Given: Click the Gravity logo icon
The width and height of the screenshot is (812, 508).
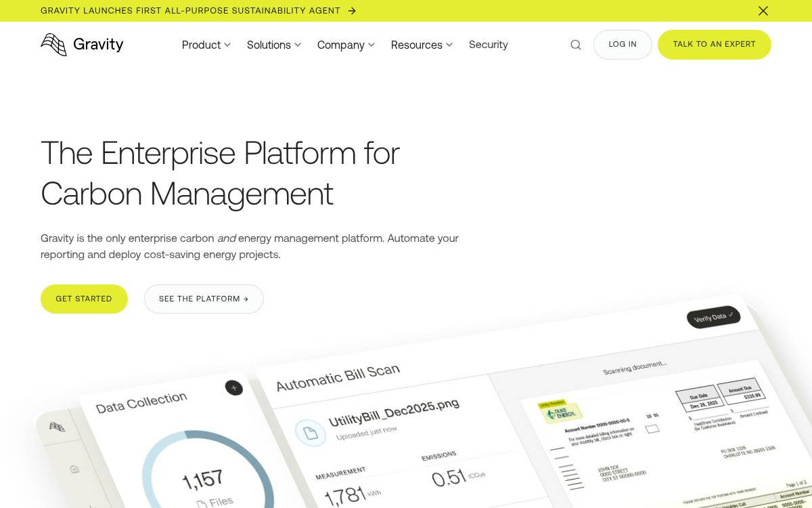Looking at the screenshot, I should pyautogui.click(x=53, y=45).
